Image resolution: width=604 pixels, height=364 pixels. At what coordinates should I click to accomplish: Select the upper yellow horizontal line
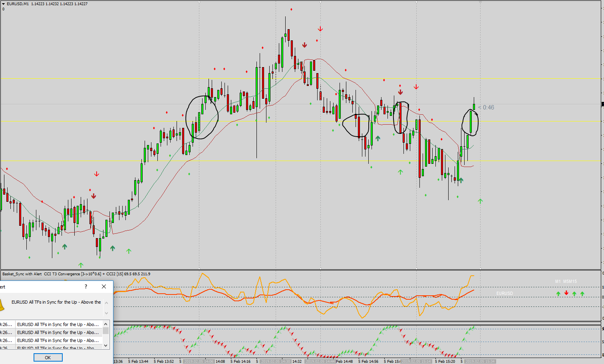tap(300, 78)
